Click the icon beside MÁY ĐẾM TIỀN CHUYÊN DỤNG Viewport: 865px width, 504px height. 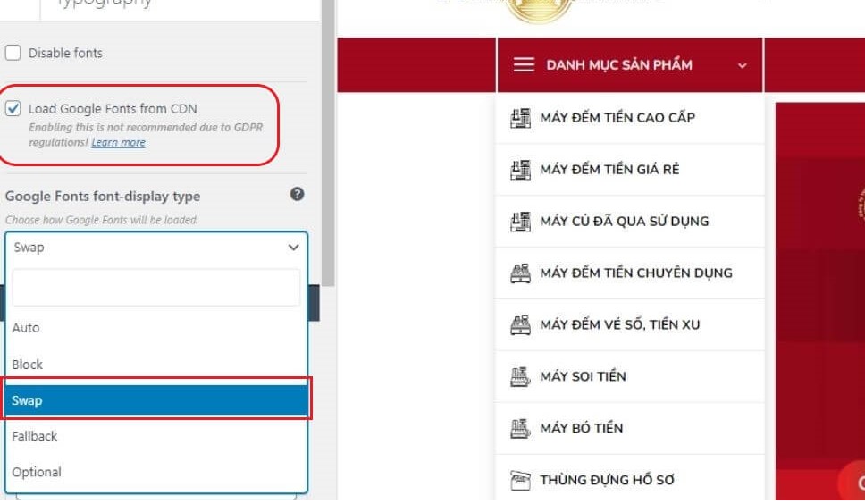click(520, 273)
